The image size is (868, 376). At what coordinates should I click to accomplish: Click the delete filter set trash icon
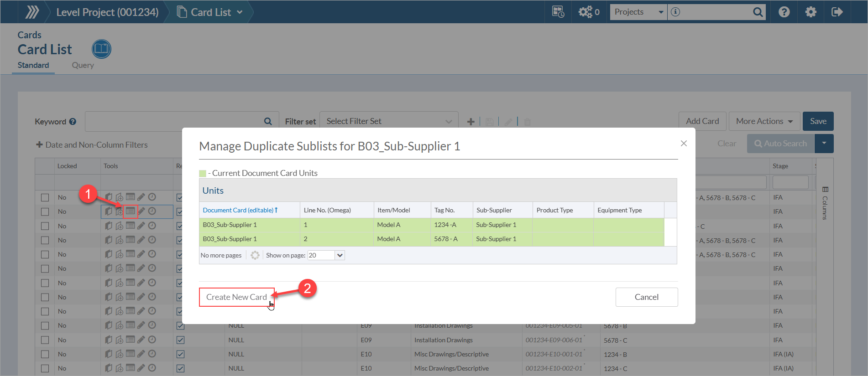click(528, 122)
